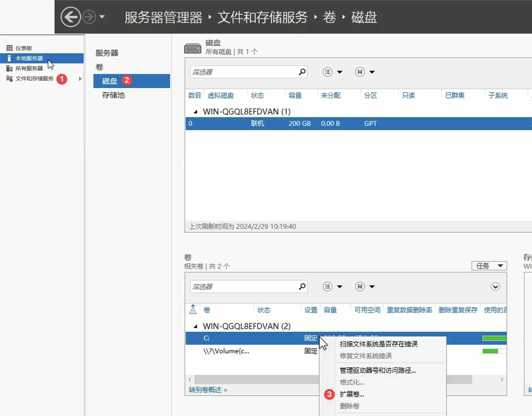Screen dimensions: 532x416
Task: Choose 管理驱动器号和访问路径... from context menu
Action: (378, 370)
